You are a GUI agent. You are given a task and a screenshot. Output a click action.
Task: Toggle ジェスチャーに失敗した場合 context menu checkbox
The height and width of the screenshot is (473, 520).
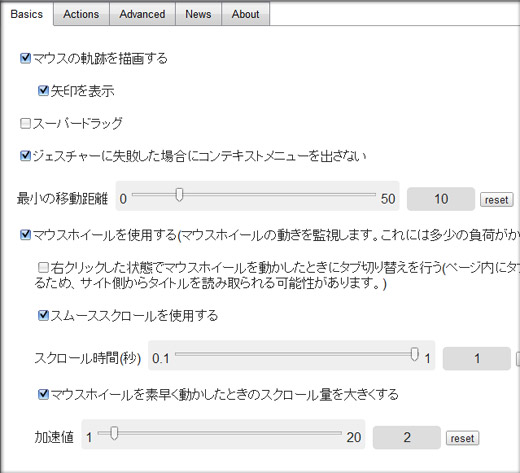[x=25, y=156]
